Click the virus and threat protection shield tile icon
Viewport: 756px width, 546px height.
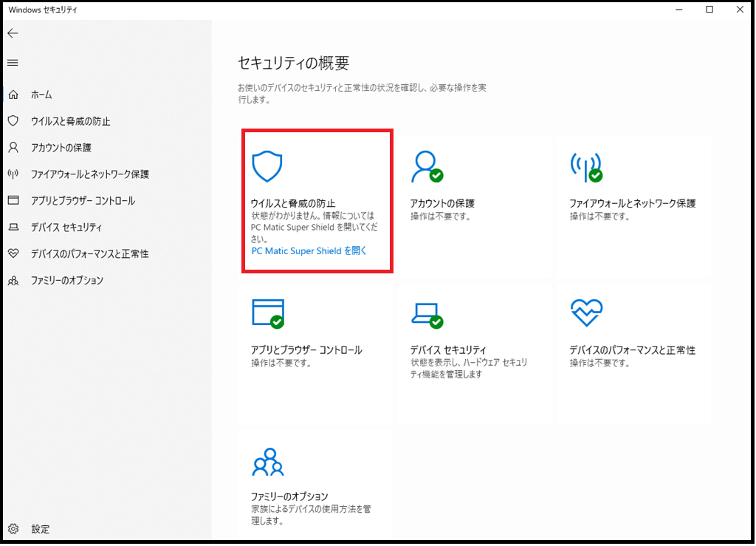(267, 167)
